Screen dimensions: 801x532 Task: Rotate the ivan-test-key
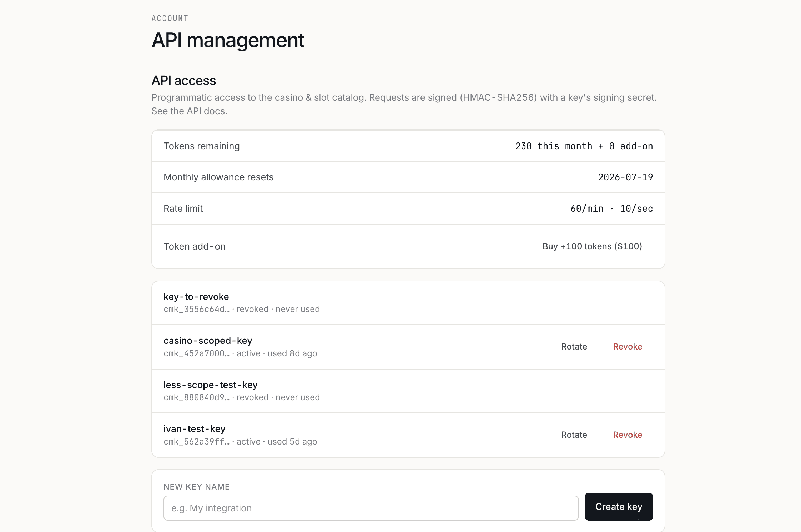(574, 435)
